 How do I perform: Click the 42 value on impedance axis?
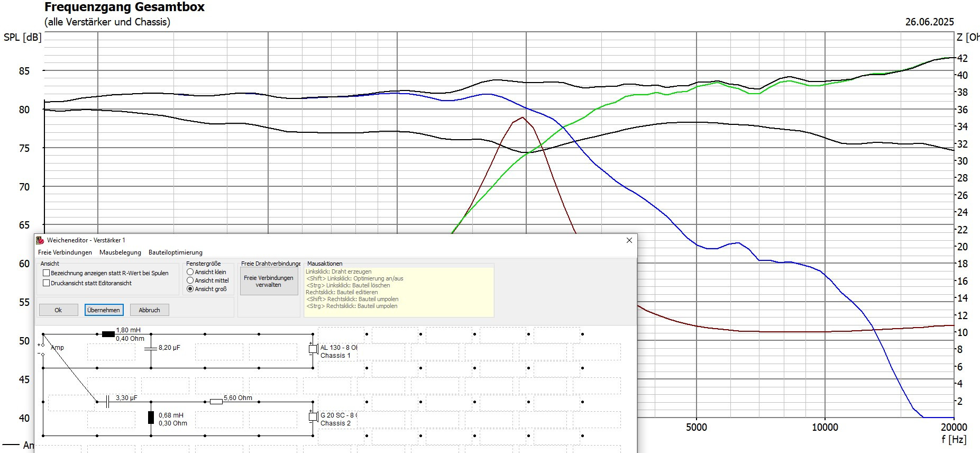pyautogui.click(x=962, y=58)
